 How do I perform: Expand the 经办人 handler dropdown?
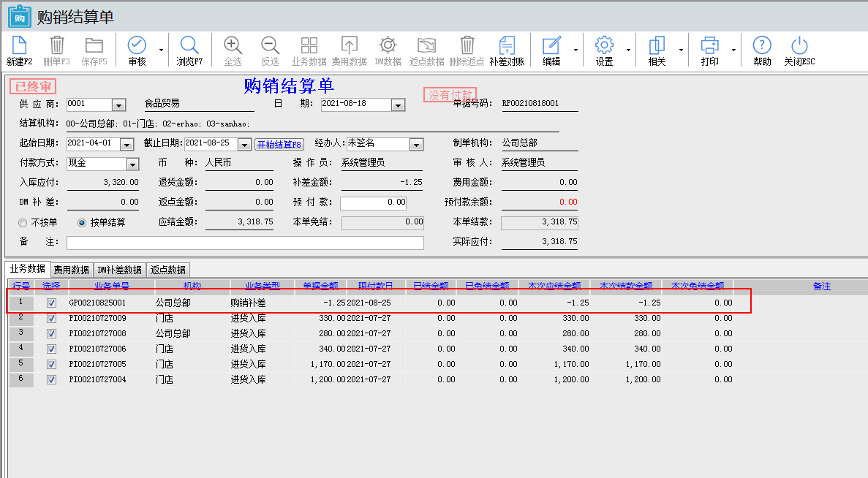pos(416,145)
